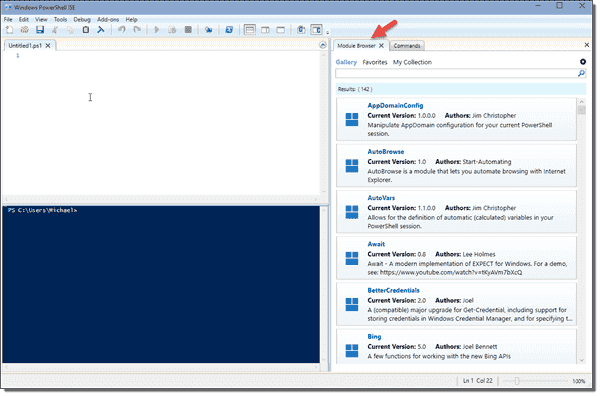The image size is (600, 396).
Task: Click the Stop Operation square icon
Action: (188, 30)
